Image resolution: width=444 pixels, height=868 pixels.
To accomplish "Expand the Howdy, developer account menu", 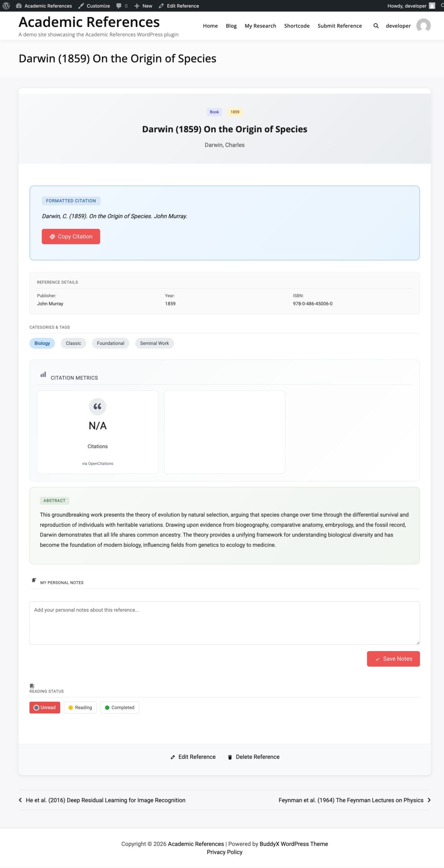I will 411,6.
